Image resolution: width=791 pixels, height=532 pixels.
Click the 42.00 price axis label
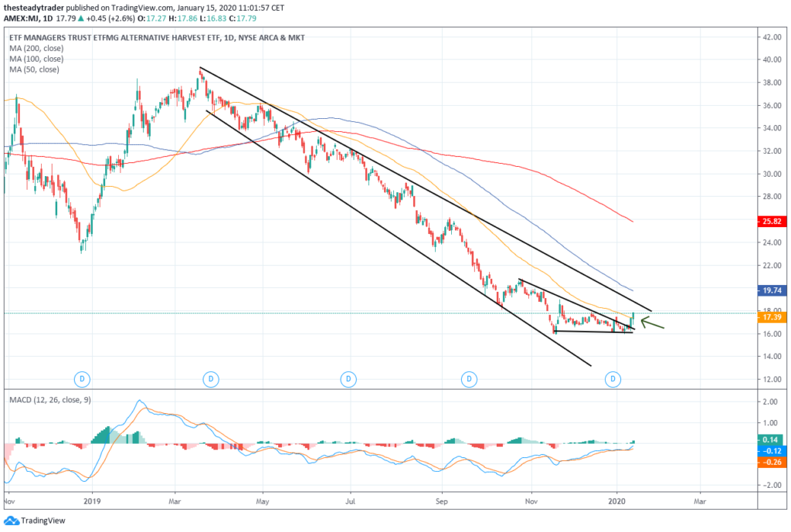tap(772, 37)
